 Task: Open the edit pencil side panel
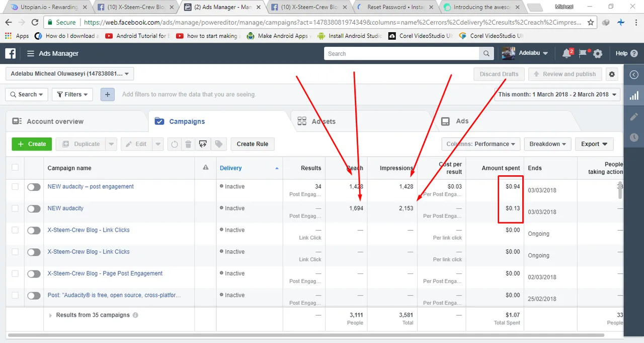pos(634,116)
